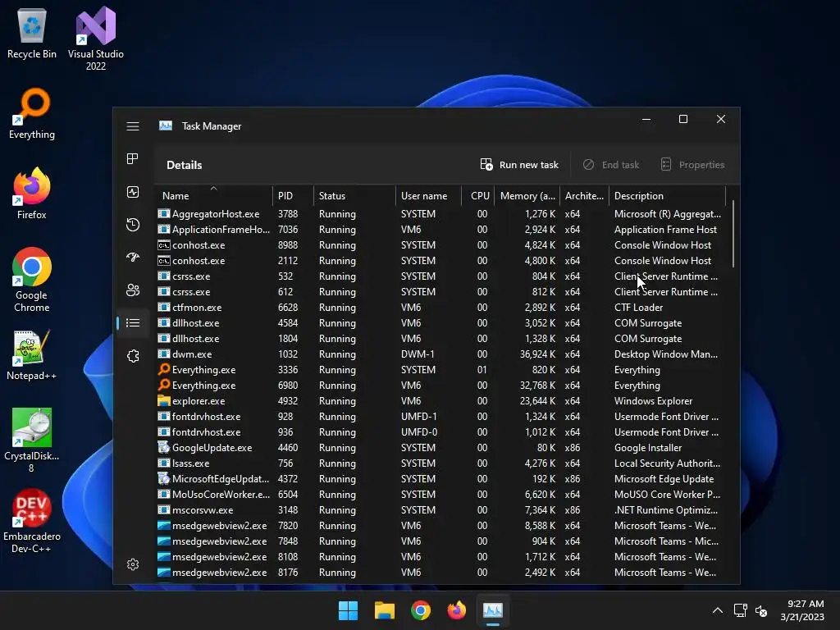Viewport: 840px width, 630px height.
Task: Sort by PID column header
Action: pyautogui.click(x=293, y=195)
